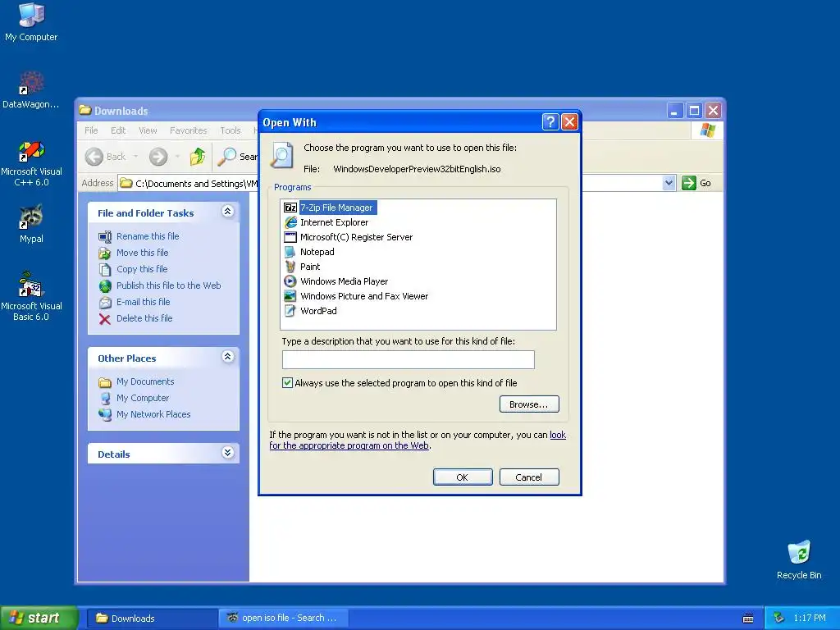The image size is (840, 630).
Task: Open the Address bar dropdown
Action: (669, 183)
